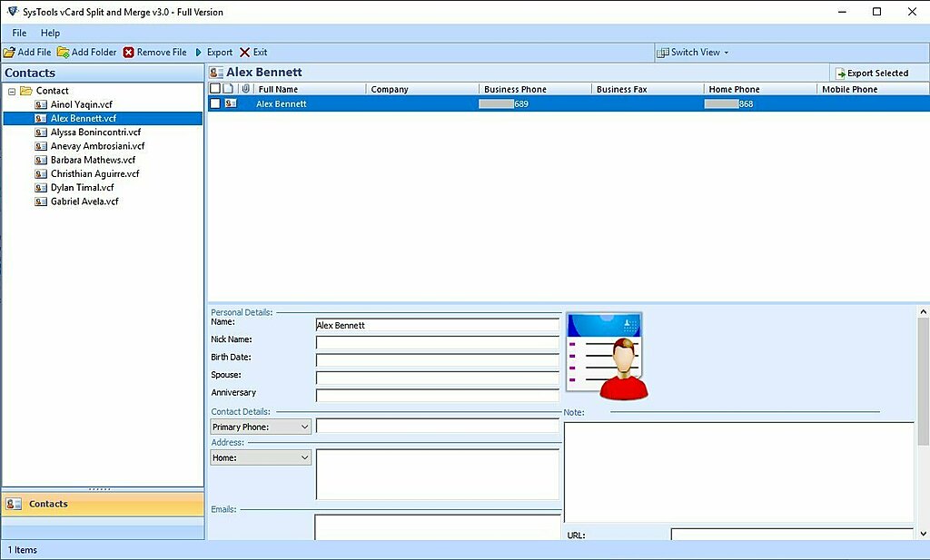Image resolution: width=930 pixels, height=560 pixels.
Task: Click the Remove File button label
Action: (162, 52)
